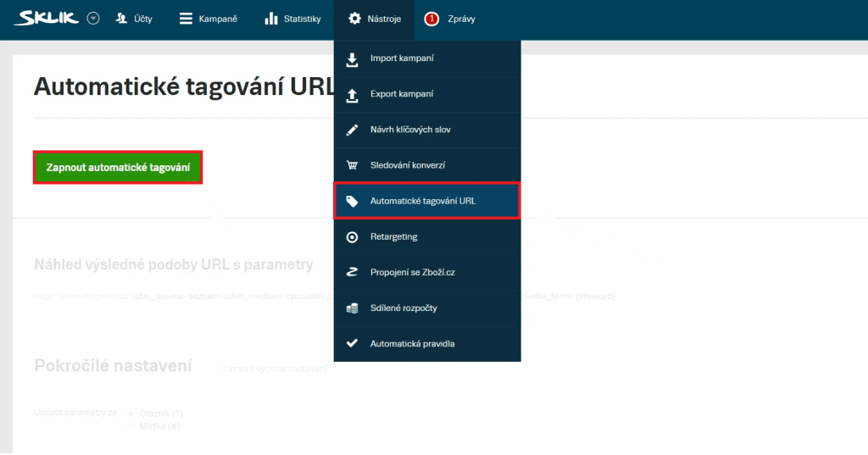Screen dimensions: 868x455
Task: Select Automatická pravidla menu entry
Action: tap(413, 344)
